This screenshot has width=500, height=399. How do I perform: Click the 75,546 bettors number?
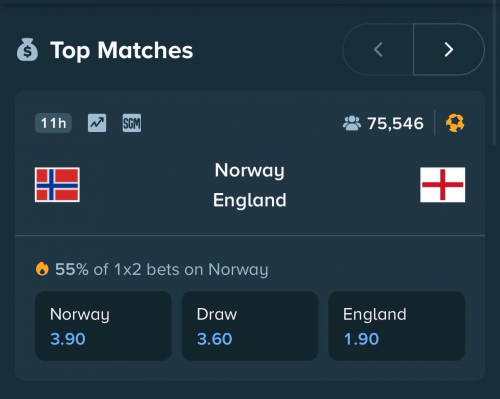(396, 123)
